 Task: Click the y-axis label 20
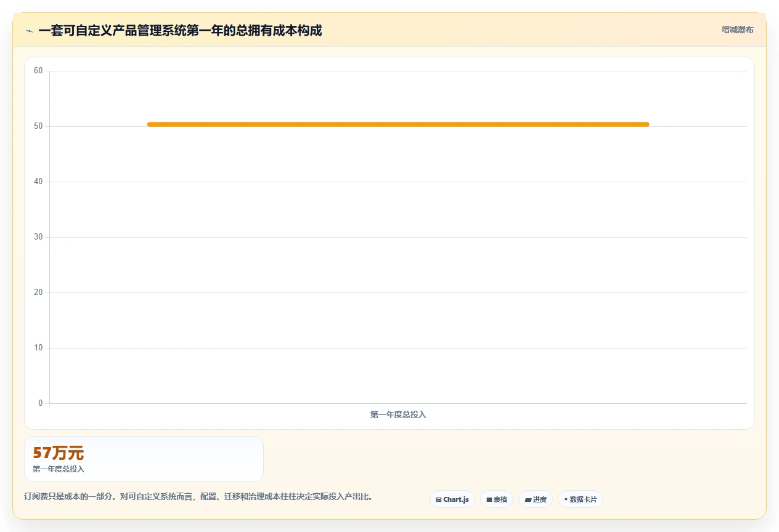[38, 292]
